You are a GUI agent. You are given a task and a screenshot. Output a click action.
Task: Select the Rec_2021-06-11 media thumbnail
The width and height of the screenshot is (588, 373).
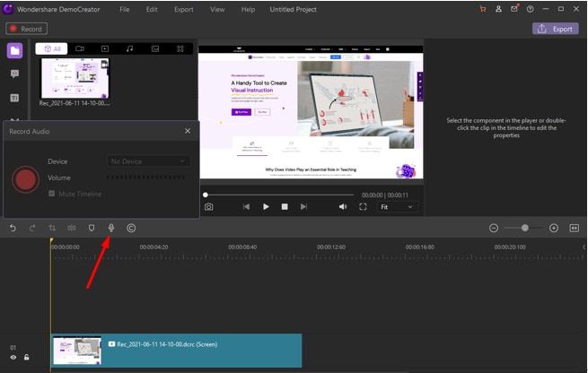(75, 78)
